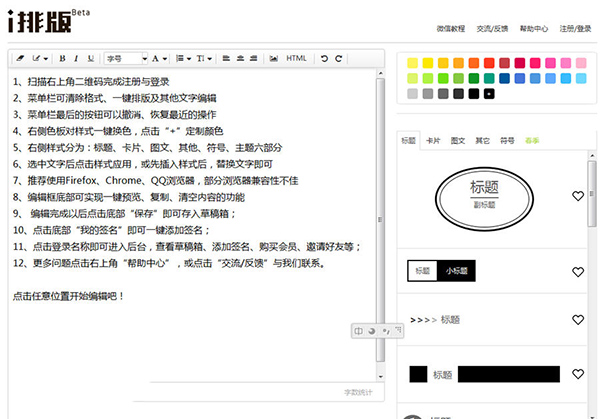Click the 字数统计 word count button
The height and width of the screenshot is (419, 600).
358,393
